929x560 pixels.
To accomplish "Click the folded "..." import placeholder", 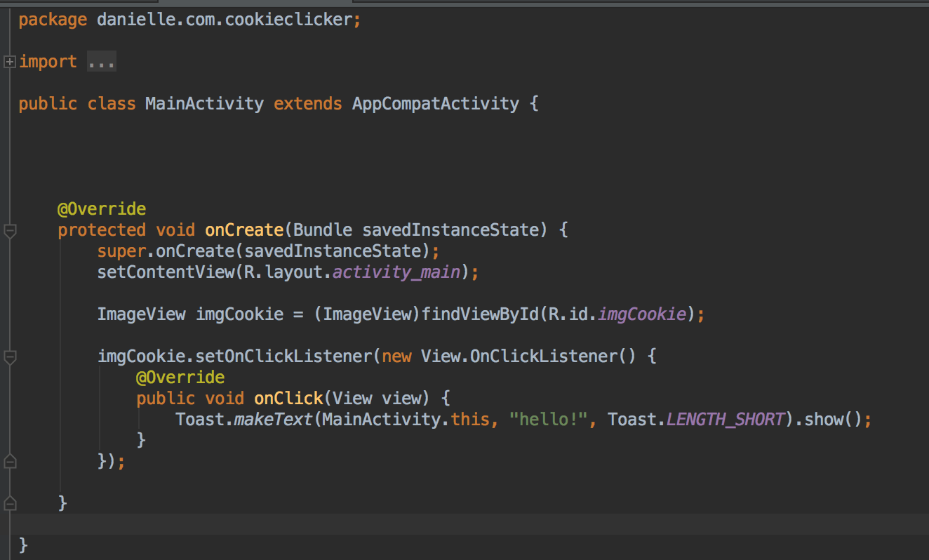I will click(101, 62).
